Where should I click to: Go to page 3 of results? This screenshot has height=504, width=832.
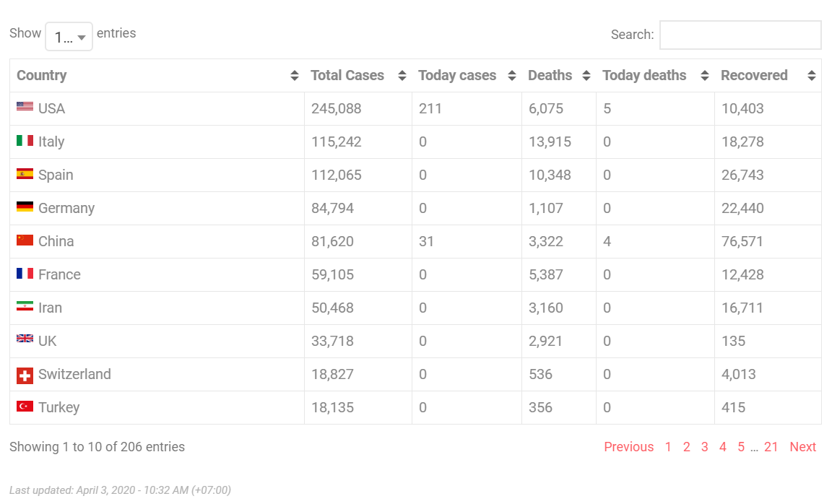[x=704, y=447]
